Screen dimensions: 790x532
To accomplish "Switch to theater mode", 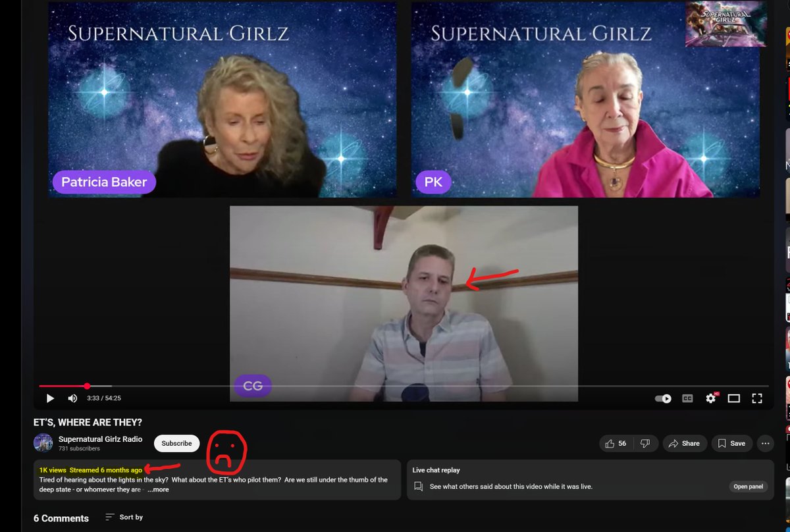I will coord(734,398).
